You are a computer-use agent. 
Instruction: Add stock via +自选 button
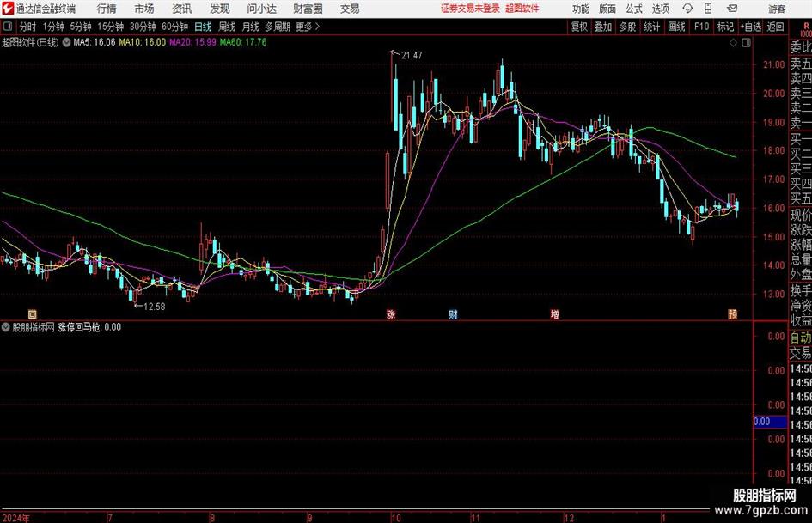[751, 27]
